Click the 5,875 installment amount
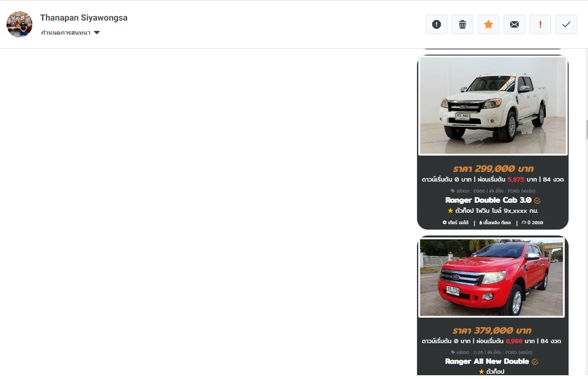Viewport: 588px width, 379px height. (516, 179)
